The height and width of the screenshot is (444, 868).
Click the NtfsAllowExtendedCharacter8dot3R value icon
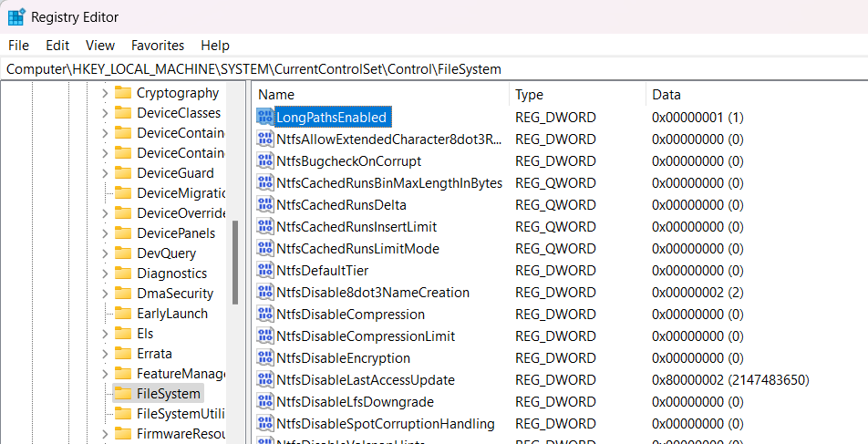tap(265, 139)
